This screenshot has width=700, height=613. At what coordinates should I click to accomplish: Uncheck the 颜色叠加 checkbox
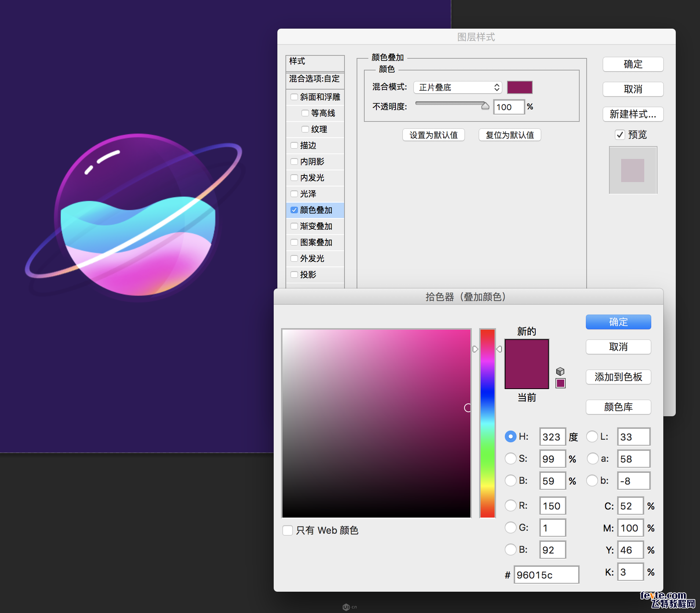coord(294,210)
